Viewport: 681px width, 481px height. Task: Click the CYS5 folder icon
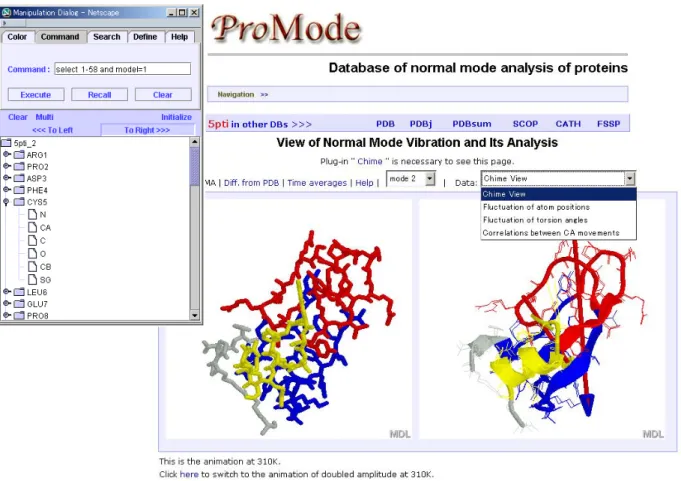(x=19, y=202)
